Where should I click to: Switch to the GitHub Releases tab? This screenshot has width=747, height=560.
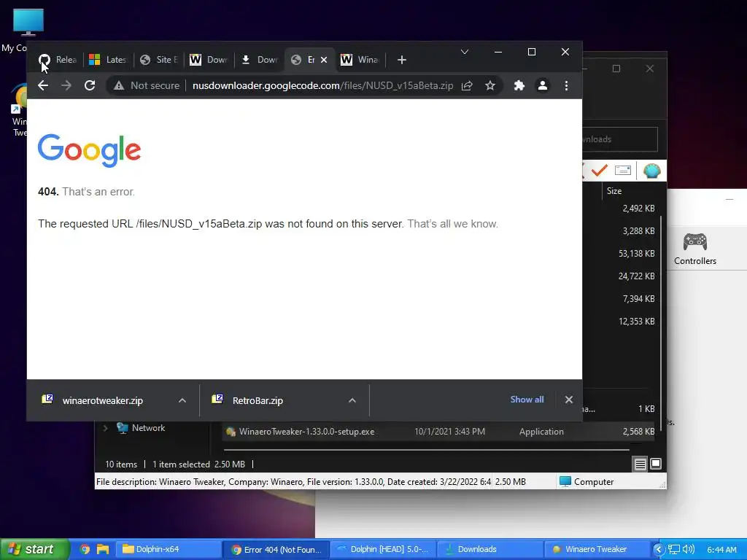click(57, 60)
